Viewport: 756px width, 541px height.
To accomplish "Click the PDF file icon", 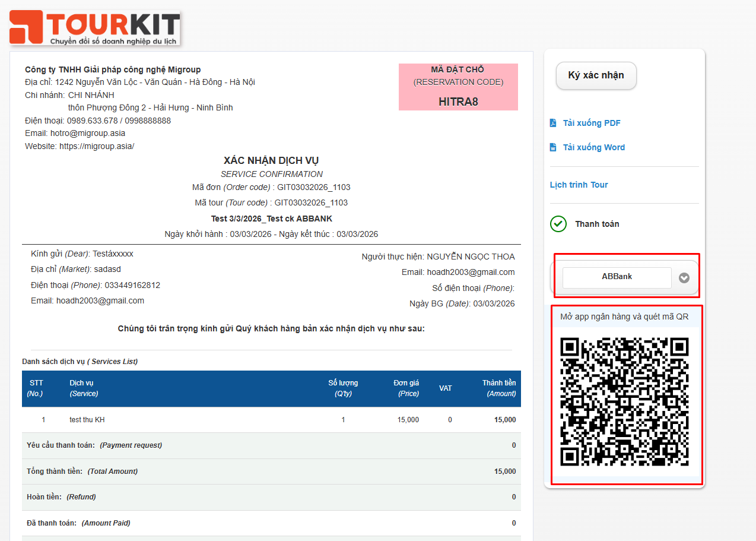I will (553, 123).
